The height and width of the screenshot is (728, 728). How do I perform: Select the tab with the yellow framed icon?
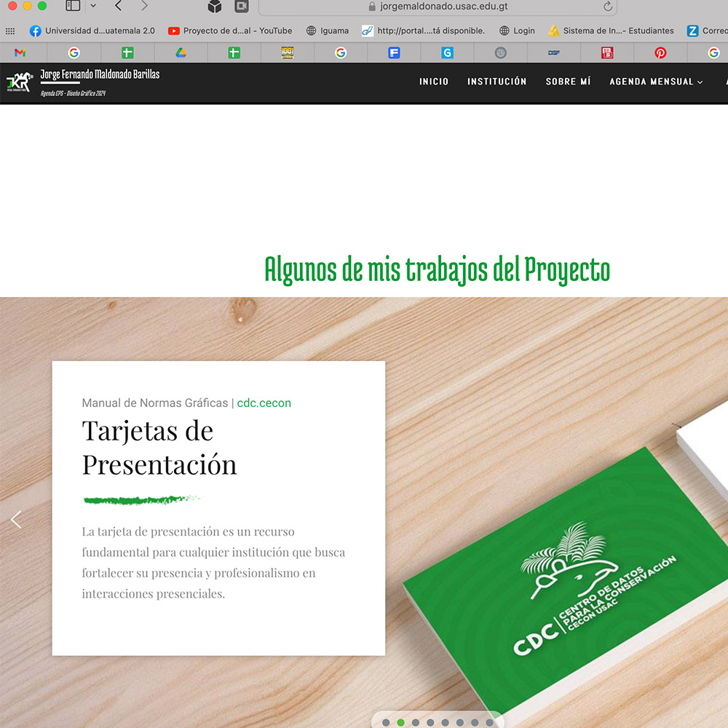click(288, 53)
